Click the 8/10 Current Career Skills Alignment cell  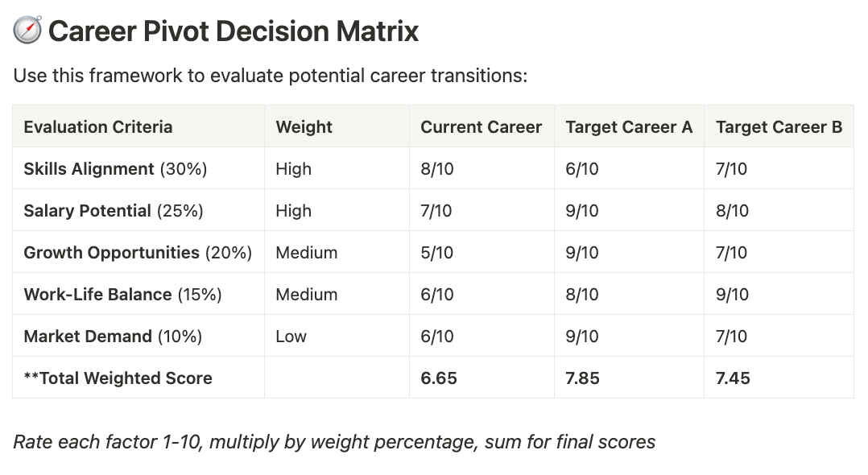coord(436,169)
